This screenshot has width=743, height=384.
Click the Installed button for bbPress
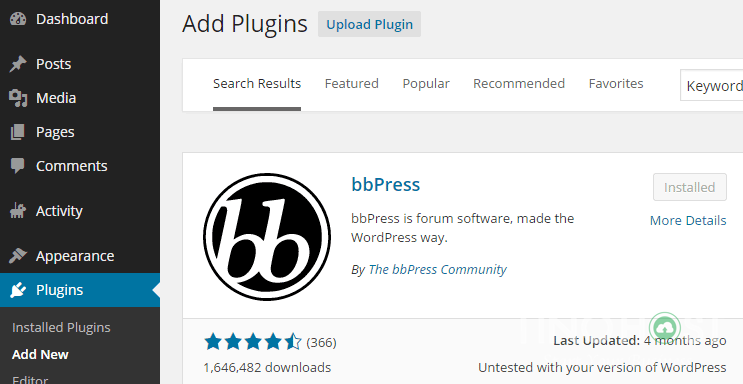pos(690,187)
